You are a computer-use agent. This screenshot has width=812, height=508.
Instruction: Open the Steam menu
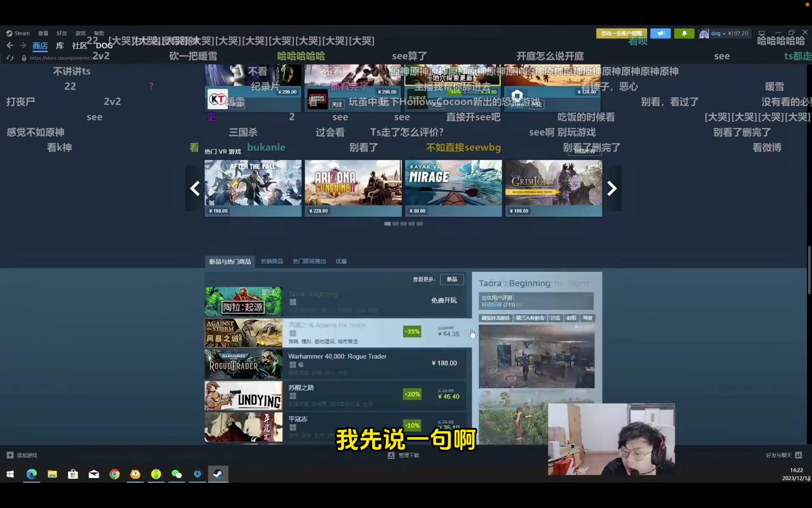(x=18, y=33)
